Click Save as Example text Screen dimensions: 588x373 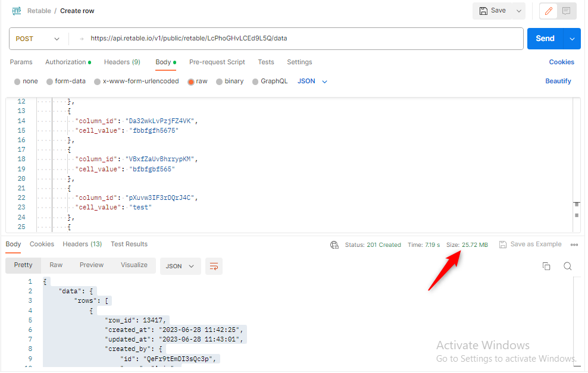536,245
